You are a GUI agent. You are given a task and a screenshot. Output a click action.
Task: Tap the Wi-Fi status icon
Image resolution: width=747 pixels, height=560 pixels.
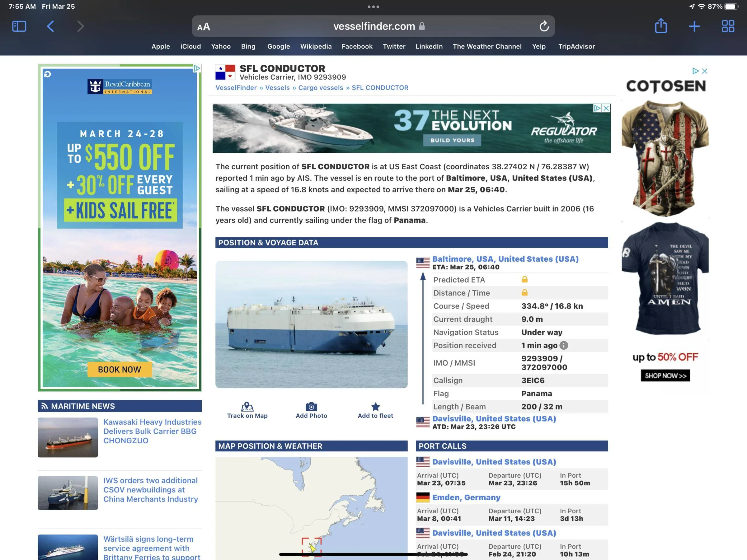[x=702, y=7]
